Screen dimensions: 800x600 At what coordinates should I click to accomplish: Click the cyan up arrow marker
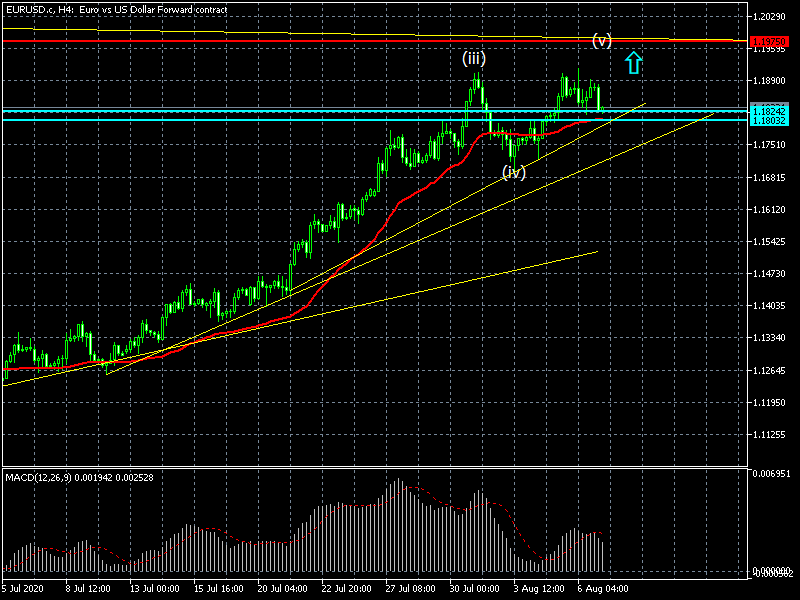point(633,63)
